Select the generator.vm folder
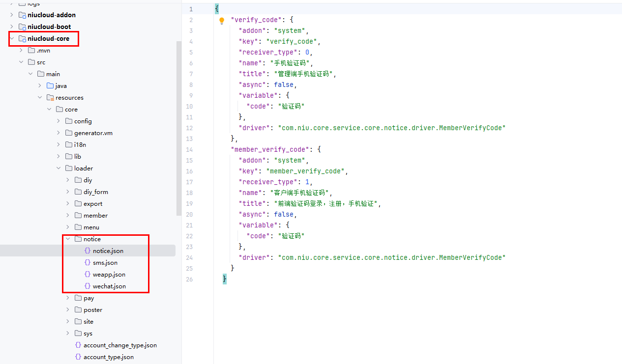Screen dimensions: 622x364 click(93, 133)
